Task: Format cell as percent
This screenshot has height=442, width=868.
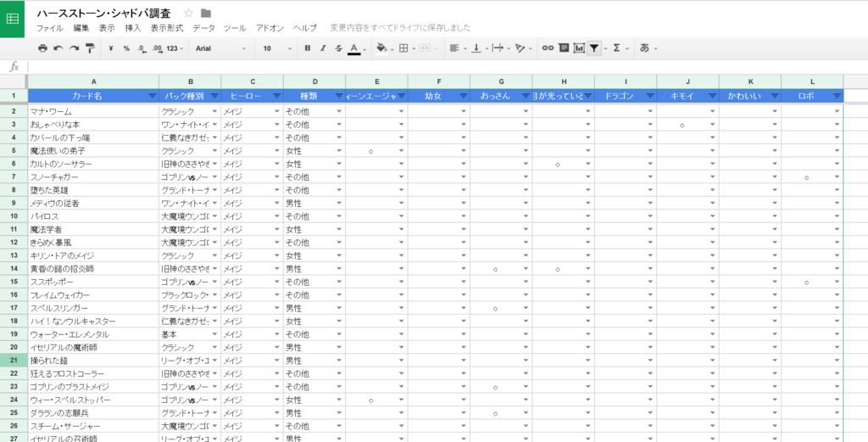Action: pyautogui.click(x=126, y=48)
